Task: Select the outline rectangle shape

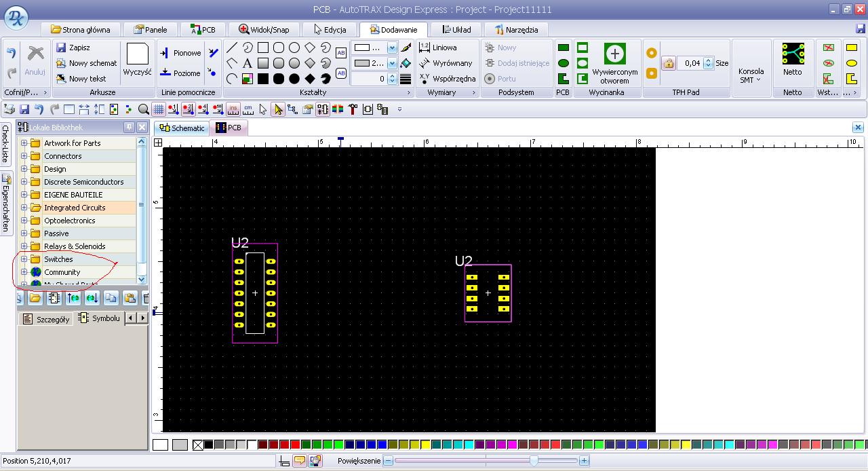Action: pos(263,48)
